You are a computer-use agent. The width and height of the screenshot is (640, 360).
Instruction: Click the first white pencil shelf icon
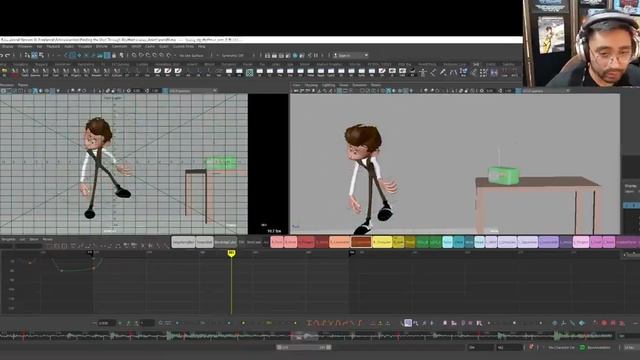coord(158,71)
